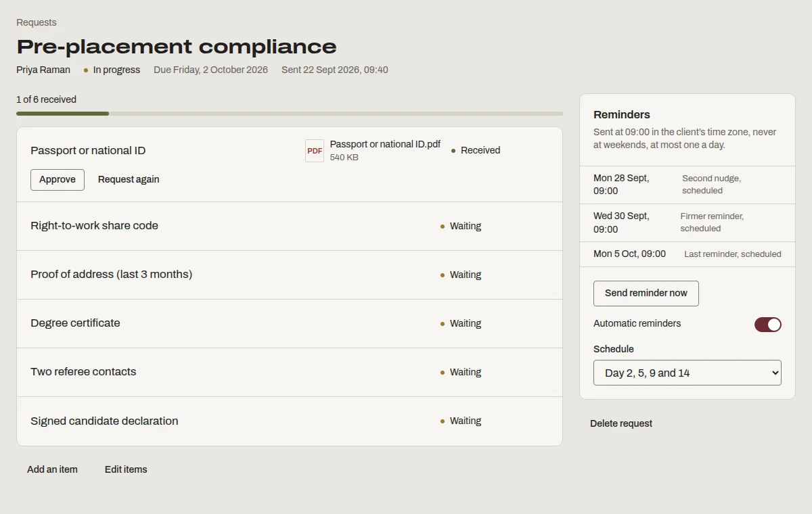Click the Schedule label
The width and height of the screenshot is (812, 514).
(614, 349)
